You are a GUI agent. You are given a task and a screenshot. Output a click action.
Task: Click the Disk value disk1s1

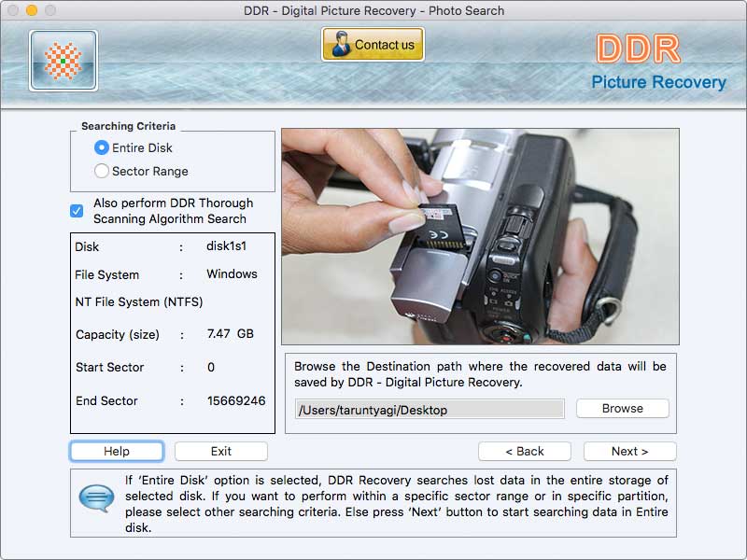[x=227, y=247]
